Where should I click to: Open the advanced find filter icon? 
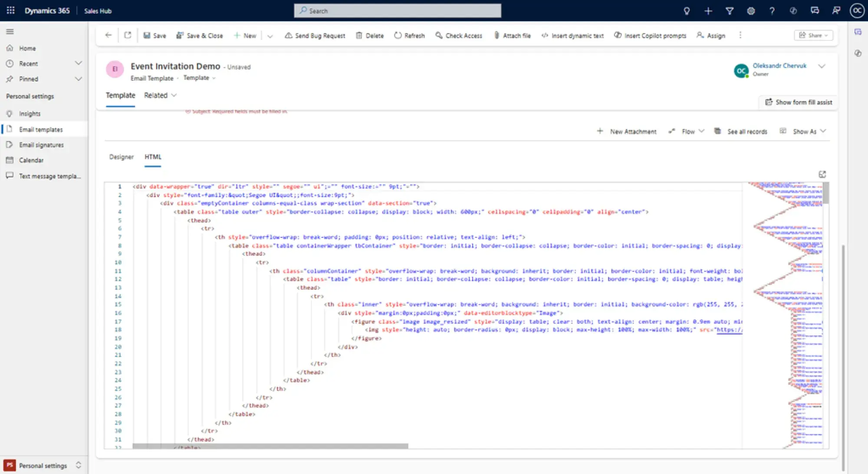730,11
